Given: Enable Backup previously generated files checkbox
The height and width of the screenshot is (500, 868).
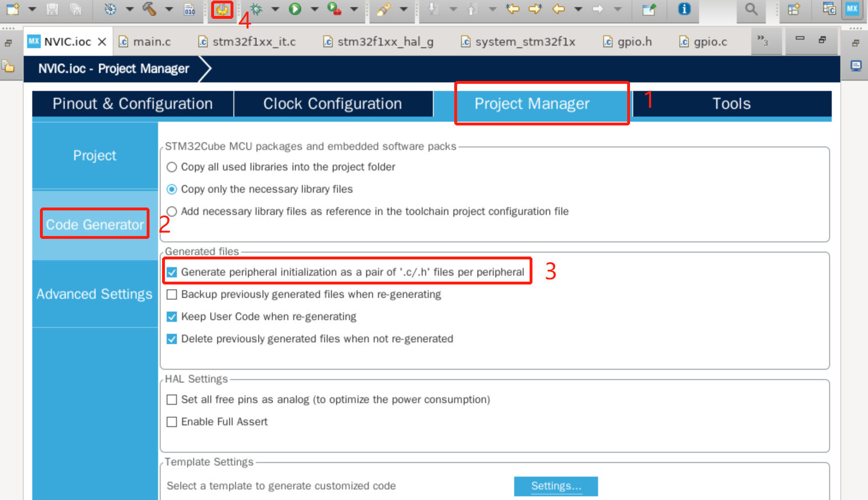Looking at the screenshot, I should [x=172, y=294].
